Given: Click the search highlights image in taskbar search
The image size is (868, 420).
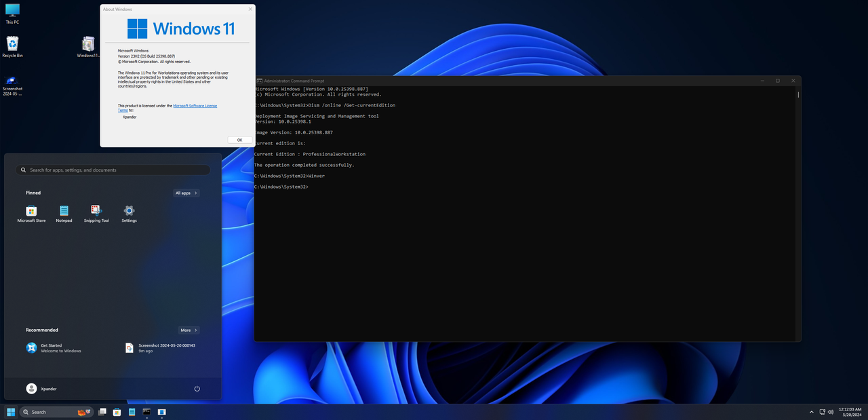Looking at the screenshot, I should [84, 412].
